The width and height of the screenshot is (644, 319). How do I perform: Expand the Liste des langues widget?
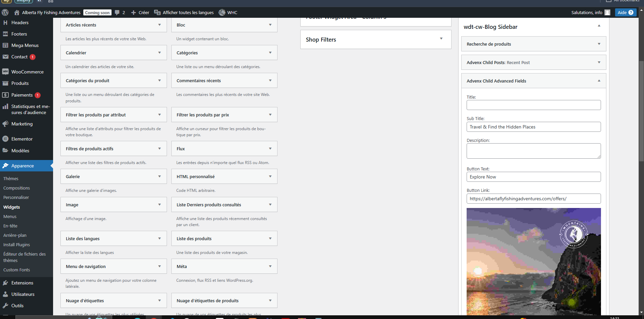point(160,238)
